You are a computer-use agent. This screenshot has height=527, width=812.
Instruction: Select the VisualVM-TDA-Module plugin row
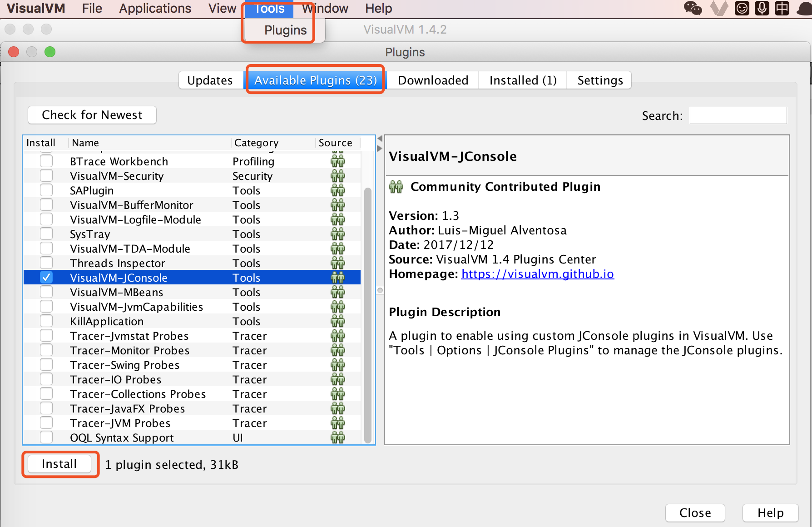coord(192,249)
